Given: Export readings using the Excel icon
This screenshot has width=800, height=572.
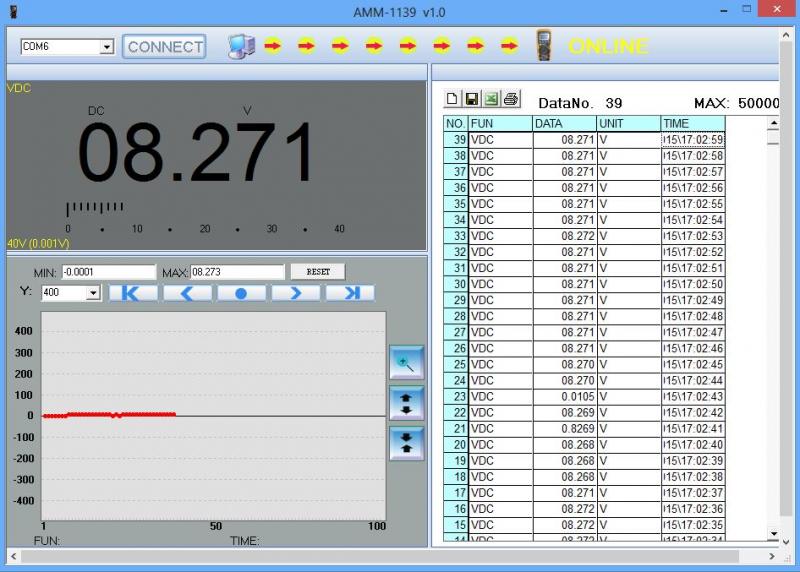Looking at the screenshot, I should [491, 99].
